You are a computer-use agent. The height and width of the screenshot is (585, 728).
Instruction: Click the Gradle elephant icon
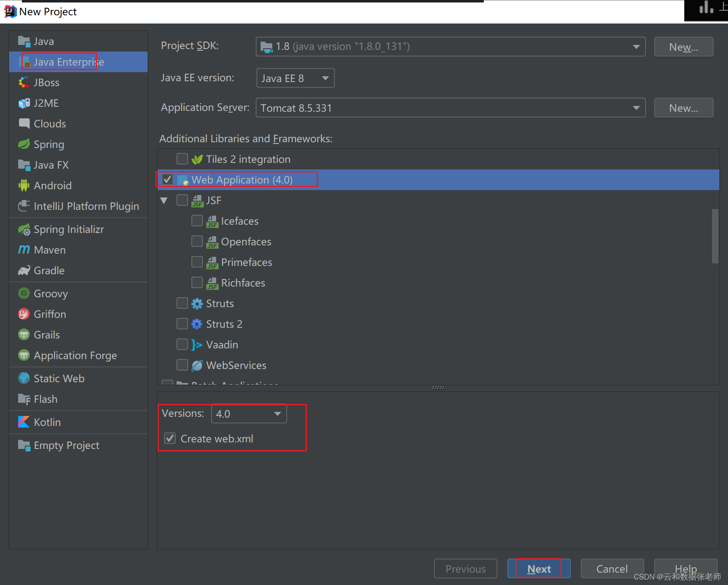24,270
